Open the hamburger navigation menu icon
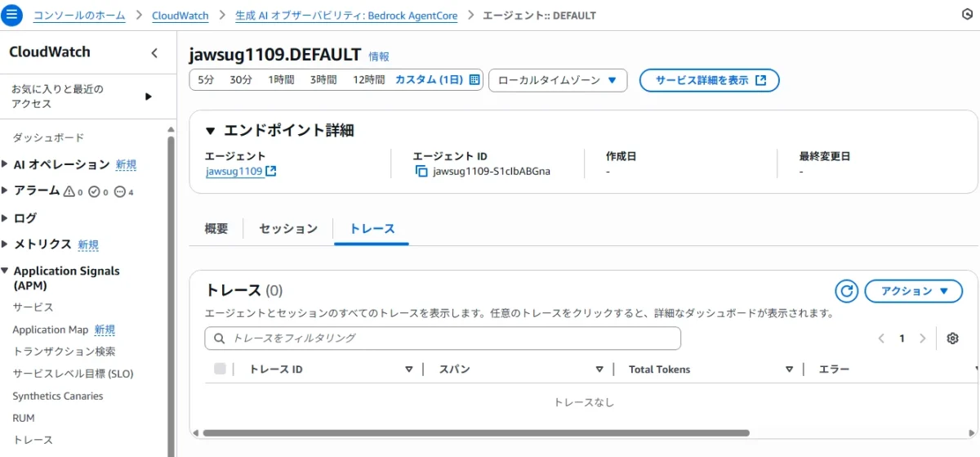 [x=12, y=15]
